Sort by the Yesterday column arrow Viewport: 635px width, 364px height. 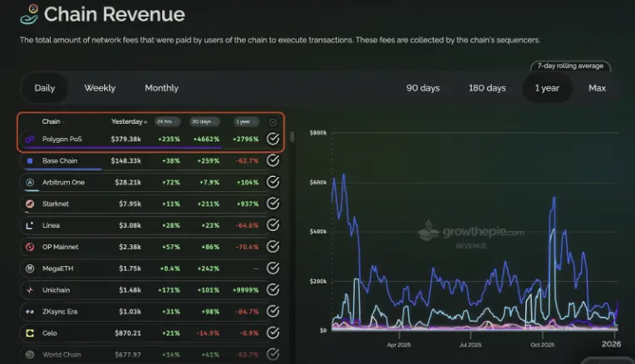(x=146, y=122)
